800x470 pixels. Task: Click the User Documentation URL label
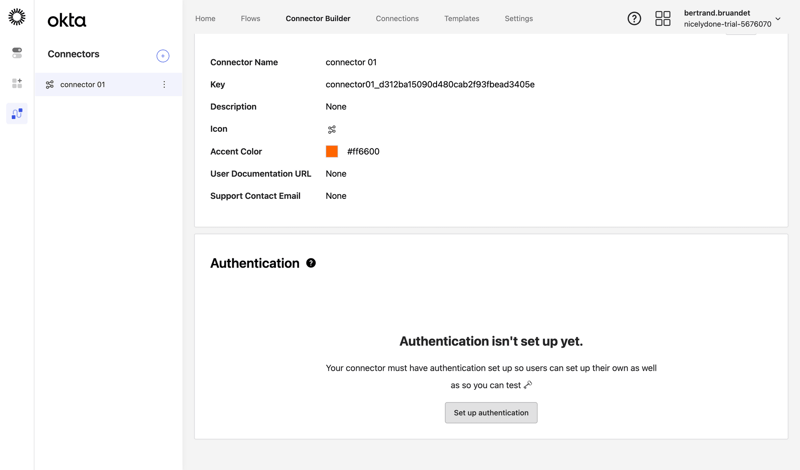point(261,174)
